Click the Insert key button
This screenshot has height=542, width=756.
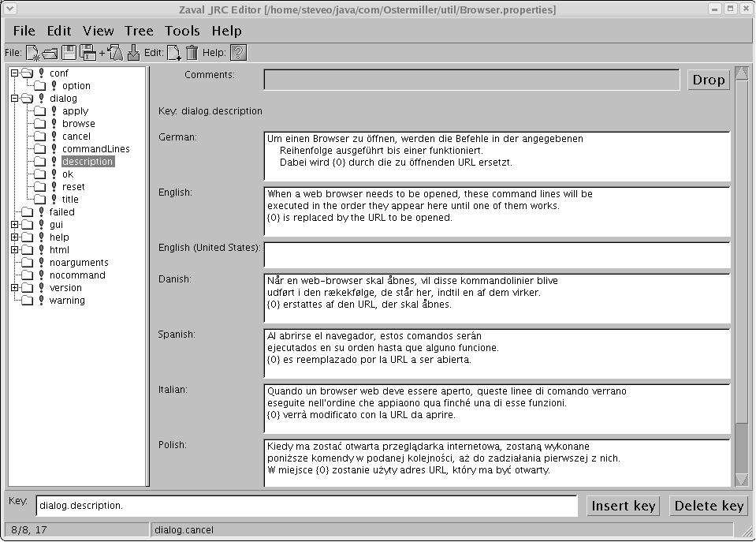click(623, 506)
